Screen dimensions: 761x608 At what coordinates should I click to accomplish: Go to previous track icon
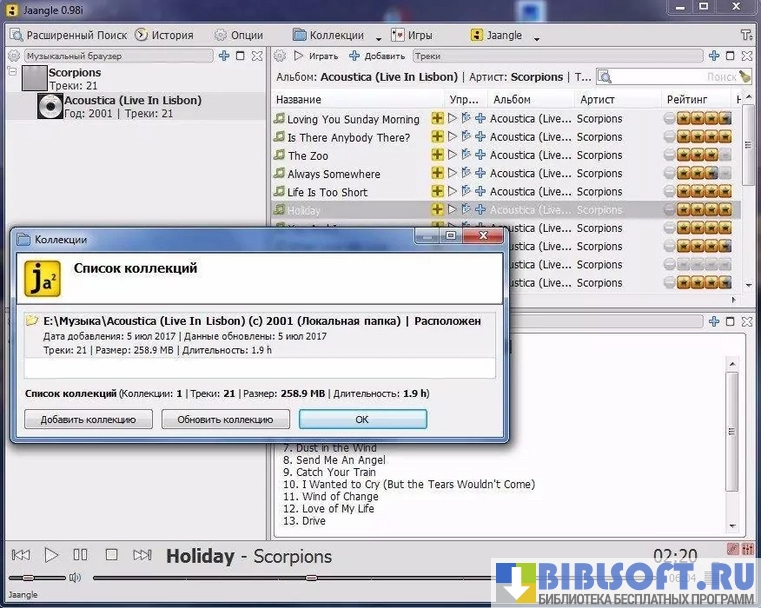point(20,555)
